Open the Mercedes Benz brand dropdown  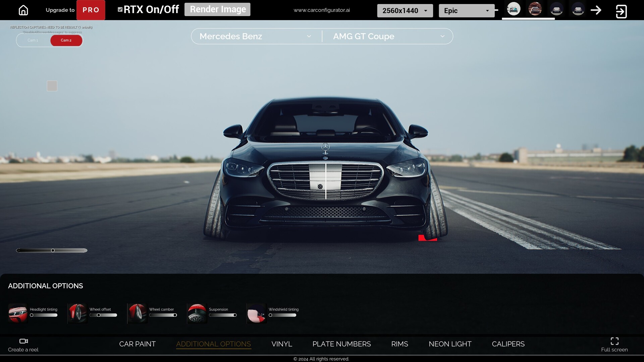[x=256, y=36]
